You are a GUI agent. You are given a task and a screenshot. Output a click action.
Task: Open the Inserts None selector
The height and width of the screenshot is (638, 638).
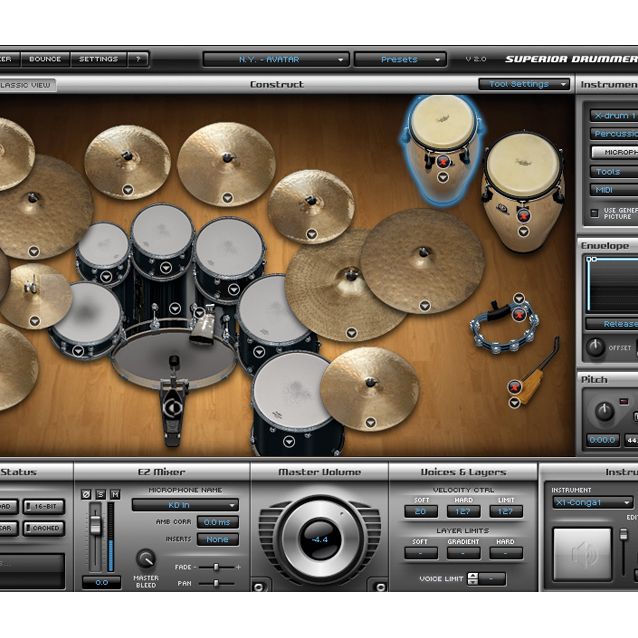pyautogui.click(x=218, y=540)
